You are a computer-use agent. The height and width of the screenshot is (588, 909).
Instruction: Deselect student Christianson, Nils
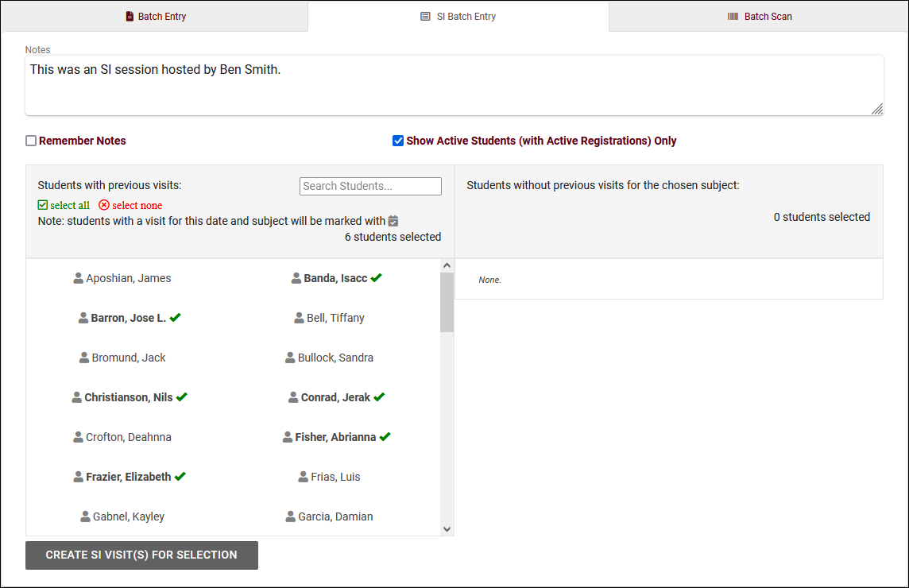click(128, 397)
